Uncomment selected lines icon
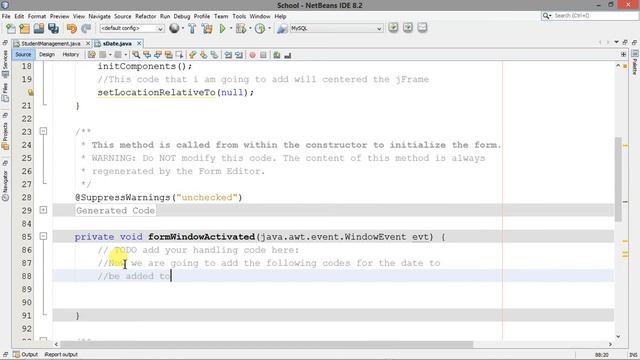640x360 pixels. 288,55
